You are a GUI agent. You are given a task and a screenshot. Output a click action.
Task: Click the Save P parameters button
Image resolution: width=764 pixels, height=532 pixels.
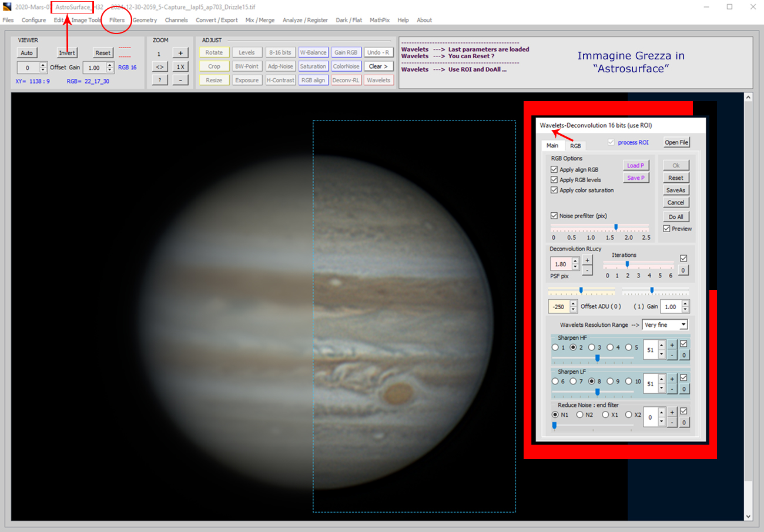pyautogui.click(x=636, y=178)
